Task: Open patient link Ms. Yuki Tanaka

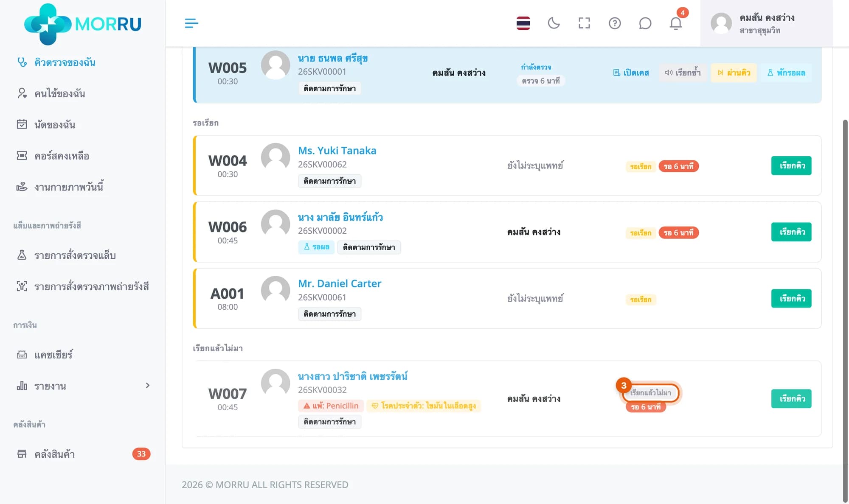Action: [337, 151]
